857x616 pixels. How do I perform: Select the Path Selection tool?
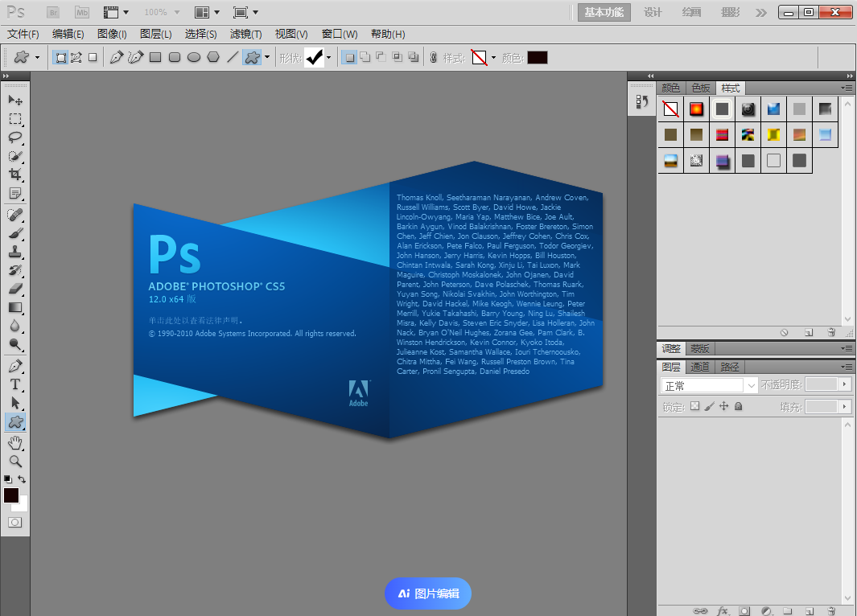click(x=15, y=403)
